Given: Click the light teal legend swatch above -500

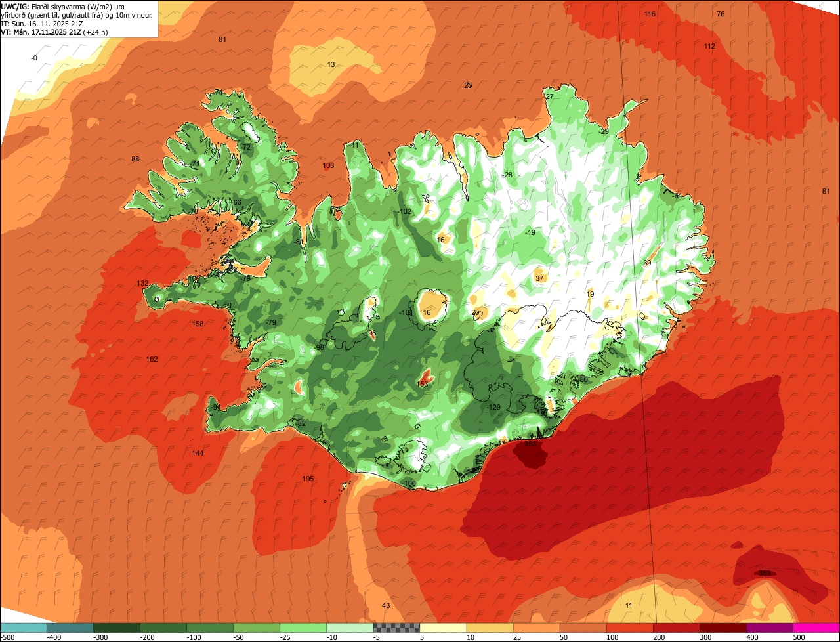Looking at the screenshot, I should [x=23, y=628].
